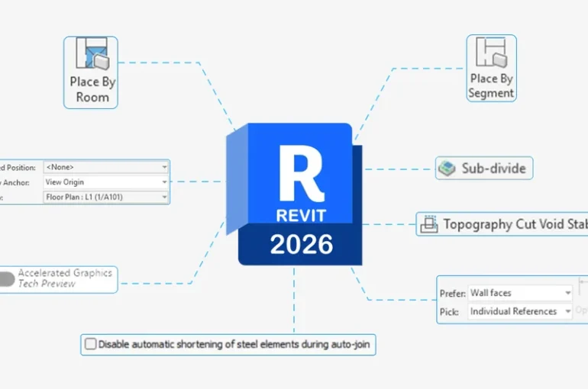The height and width of the screenshot is (389, 588).
Task: Click the Prefer: label
Action: pos(453,293)
